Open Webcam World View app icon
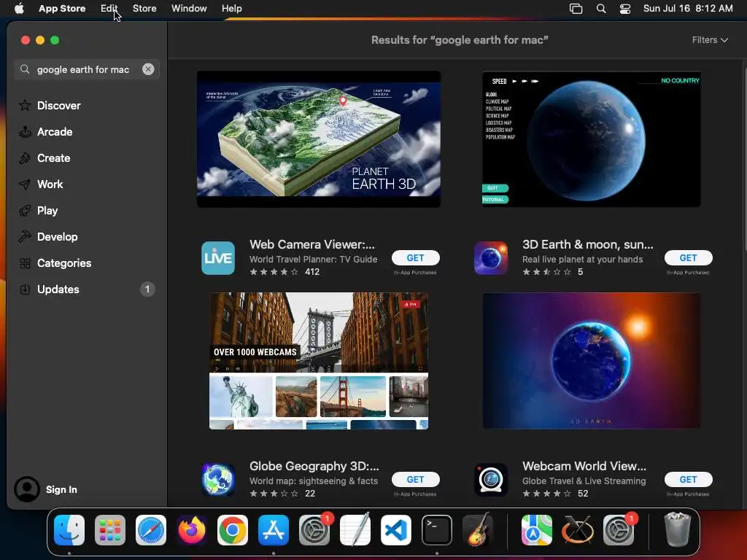Screen dimensions: 747x560 pos(491,480)
